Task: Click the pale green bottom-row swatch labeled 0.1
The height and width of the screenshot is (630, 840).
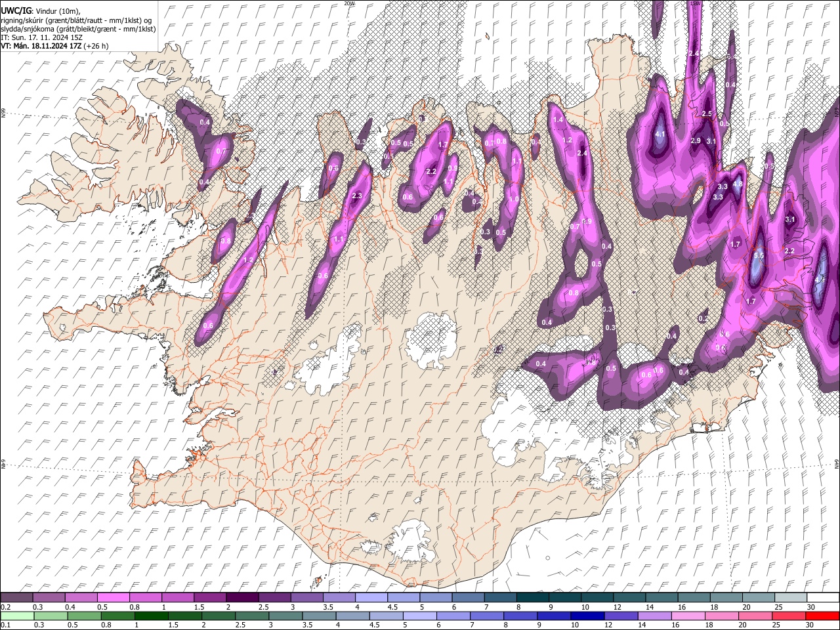Action: pyautogui.click(x=17, y=616)
